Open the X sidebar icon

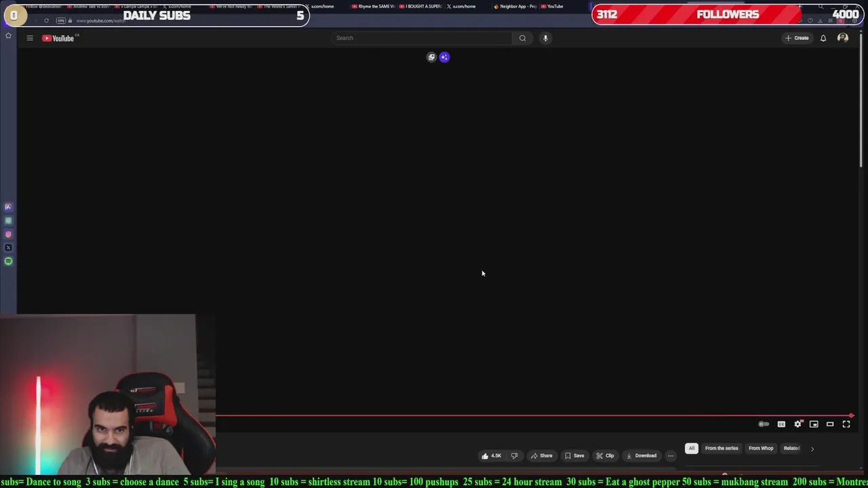coord(8,247)
